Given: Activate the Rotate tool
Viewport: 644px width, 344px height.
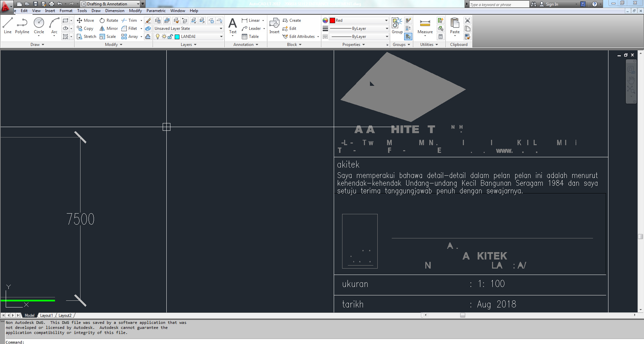Looking at the screenshot, I should [x=109, y=20].
